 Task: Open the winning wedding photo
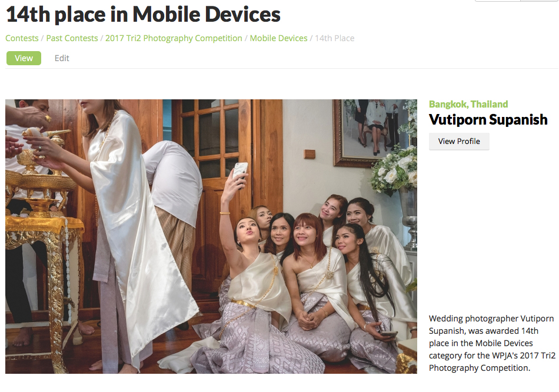pyautogui.click(x=211, y=236)
